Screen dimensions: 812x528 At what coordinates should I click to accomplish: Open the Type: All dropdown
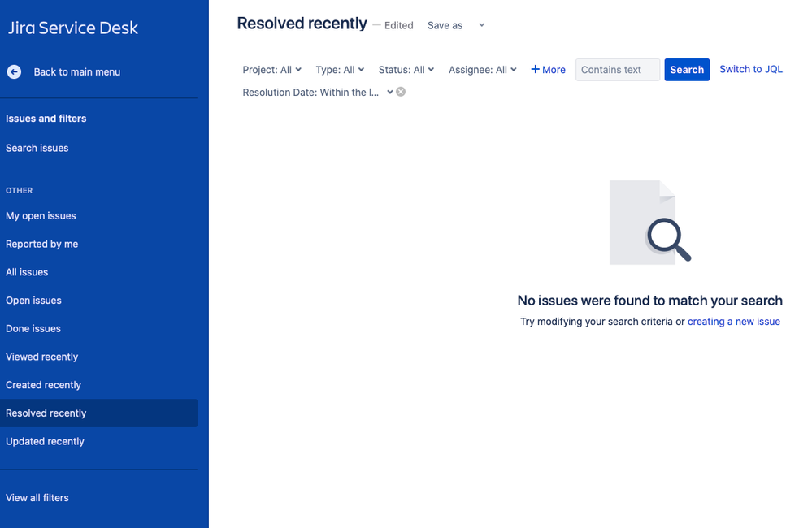click(x=340, y=70)
